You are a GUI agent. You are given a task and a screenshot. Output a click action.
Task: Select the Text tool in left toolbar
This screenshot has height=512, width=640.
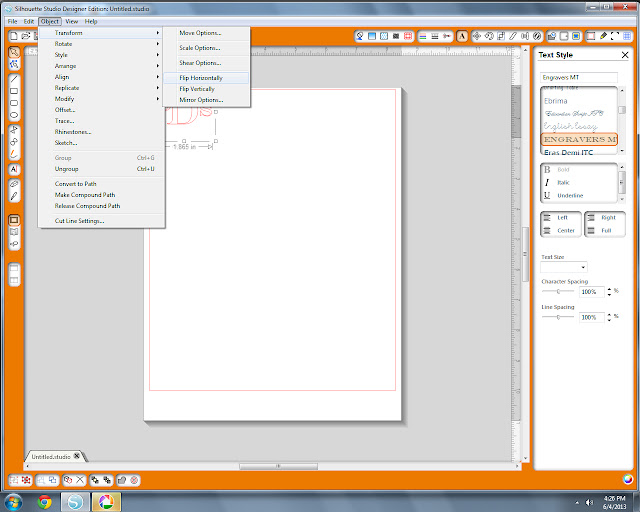(14, 169)
